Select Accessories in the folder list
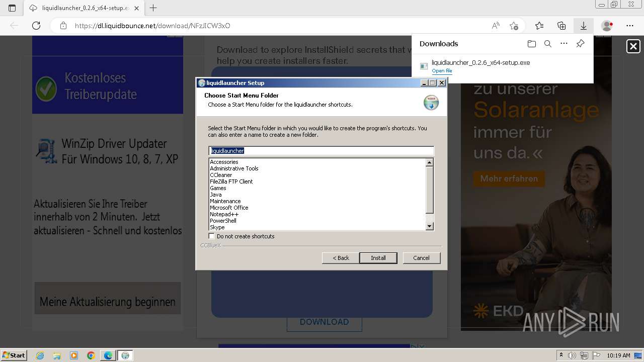 pyautogui.click(x=224, y=162)
